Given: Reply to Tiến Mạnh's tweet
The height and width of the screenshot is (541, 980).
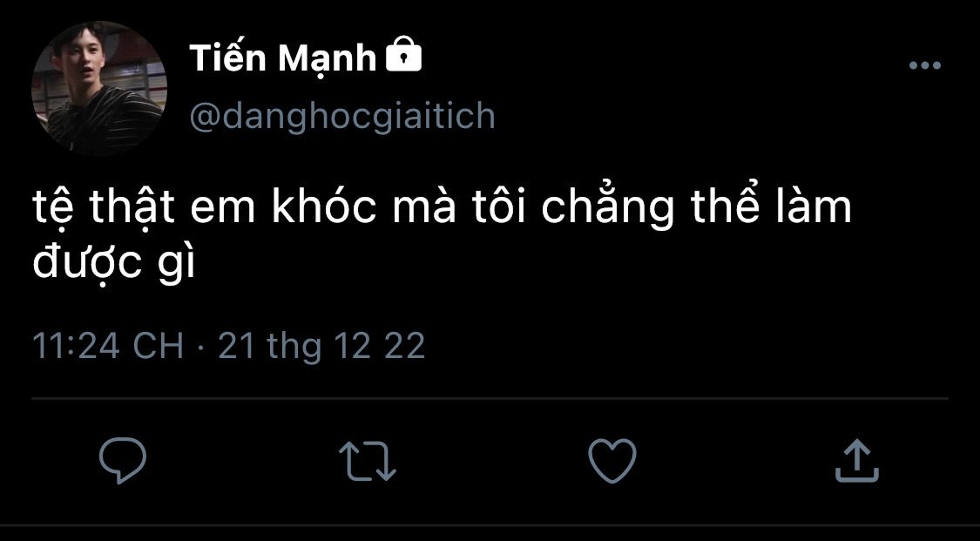Looking at the screenshot, I should (123, 460).
